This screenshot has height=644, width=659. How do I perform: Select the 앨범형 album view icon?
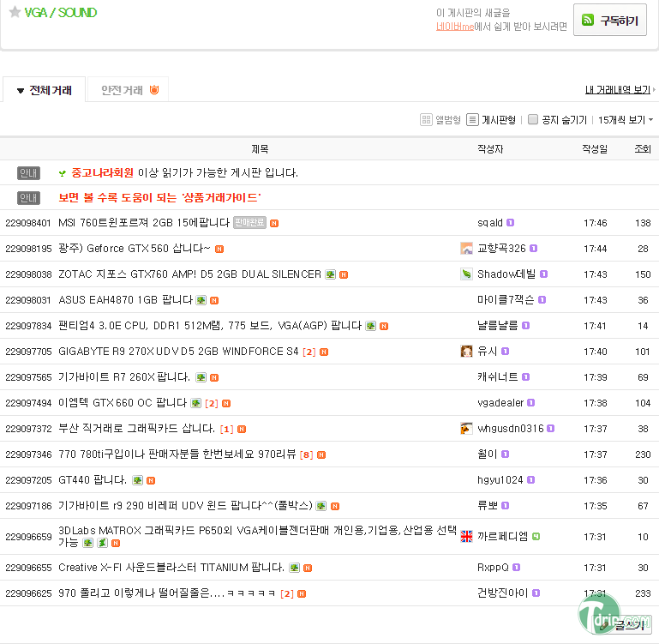click(x=426, y=120)
